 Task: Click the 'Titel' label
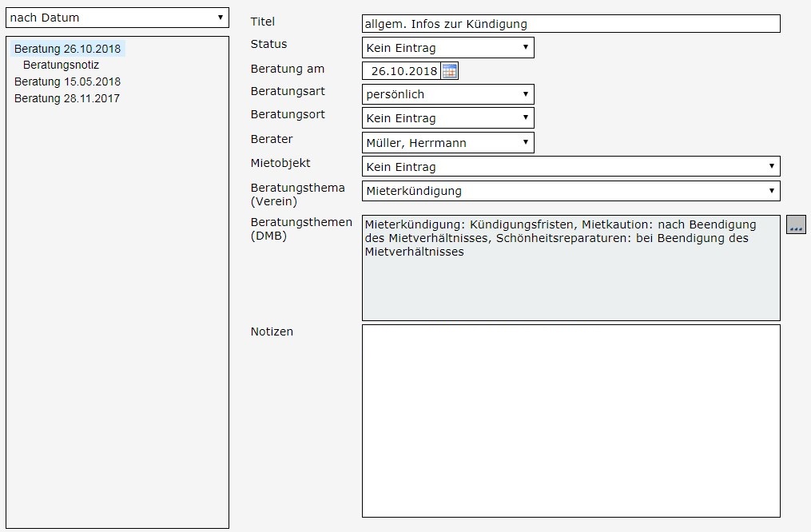(x=262, y=22)
